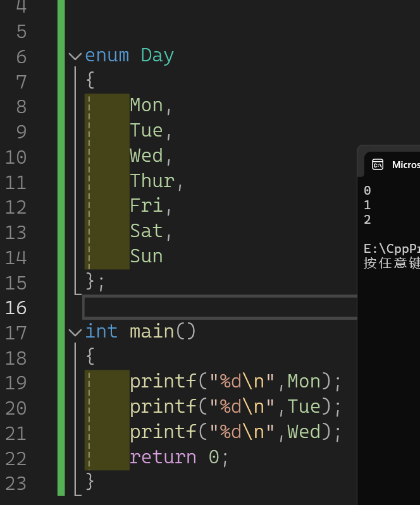This screenshot has width=420, height=505.
Task: Select the Microsoft console tab title
Action: (x=406, y=165)
